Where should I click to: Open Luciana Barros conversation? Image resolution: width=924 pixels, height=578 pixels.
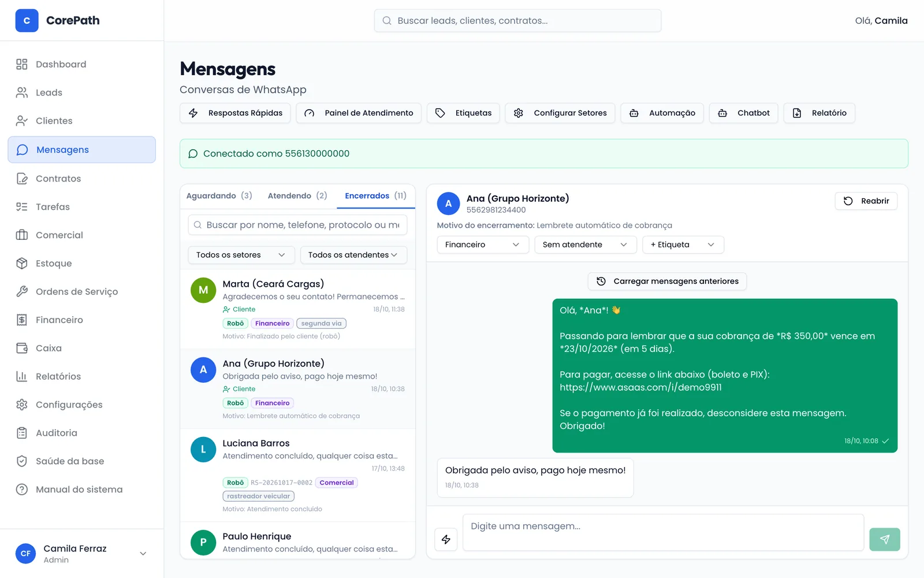pyautogui.click(x=297, y=476)
